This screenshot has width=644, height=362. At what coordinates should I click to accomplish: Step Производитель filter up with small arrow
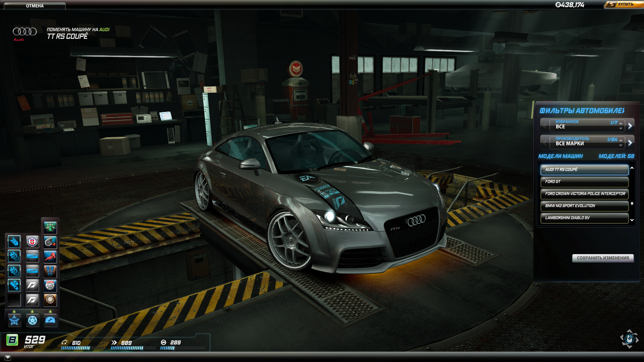(x=621, y=140)
